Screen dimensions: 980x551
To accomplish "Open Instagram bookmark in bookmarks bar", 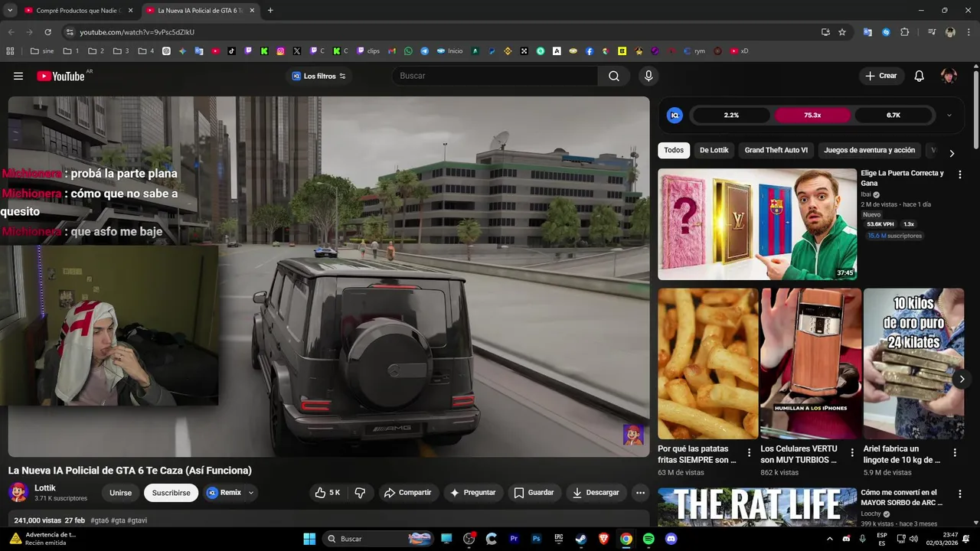I will tap(281, 51).
